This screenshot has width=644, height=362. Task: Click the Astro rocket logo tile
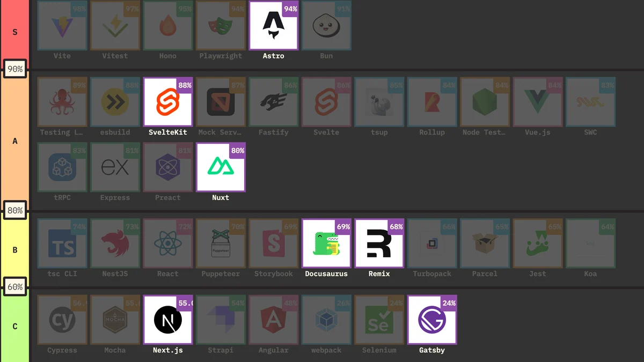(x=274, y=26)
